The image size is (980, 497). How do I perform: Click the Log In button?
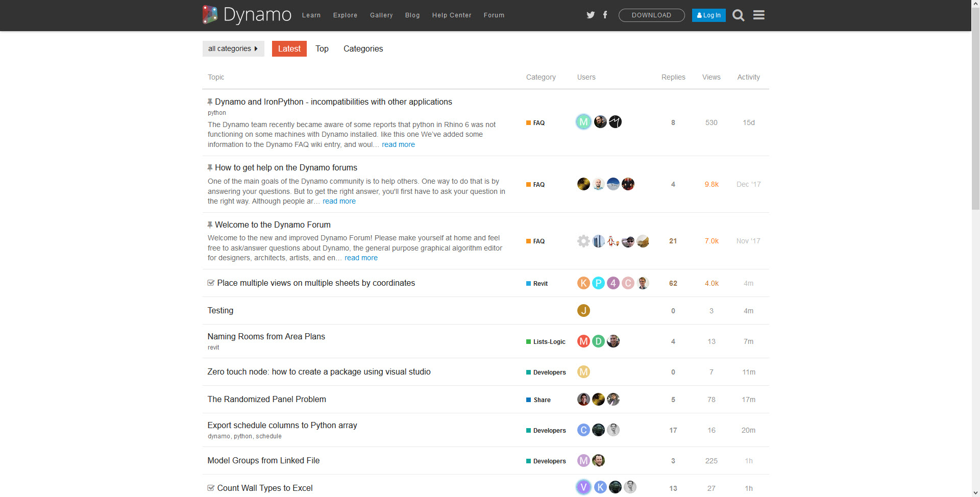coord(708,15)
